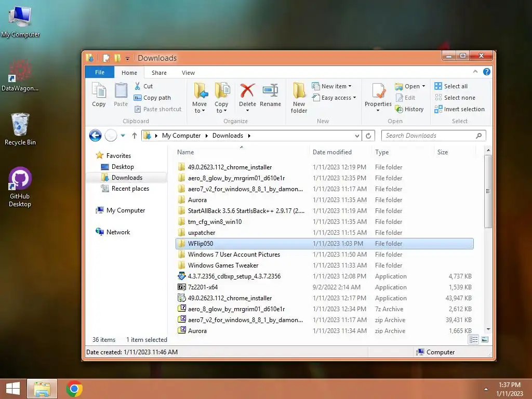Click the Up one level arrow
The width and height of the screenshot is (532, 399).
135,136
